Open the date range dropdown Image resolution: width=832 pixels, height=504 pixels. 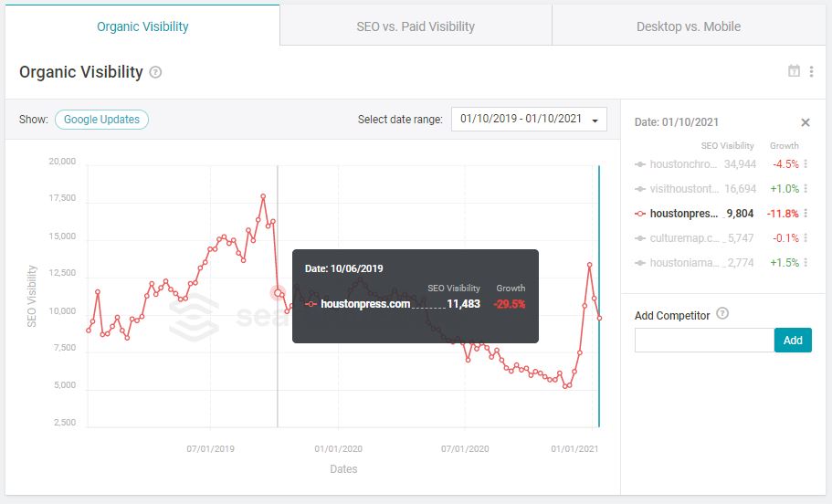pyautogui.click(x=529, y=120)
